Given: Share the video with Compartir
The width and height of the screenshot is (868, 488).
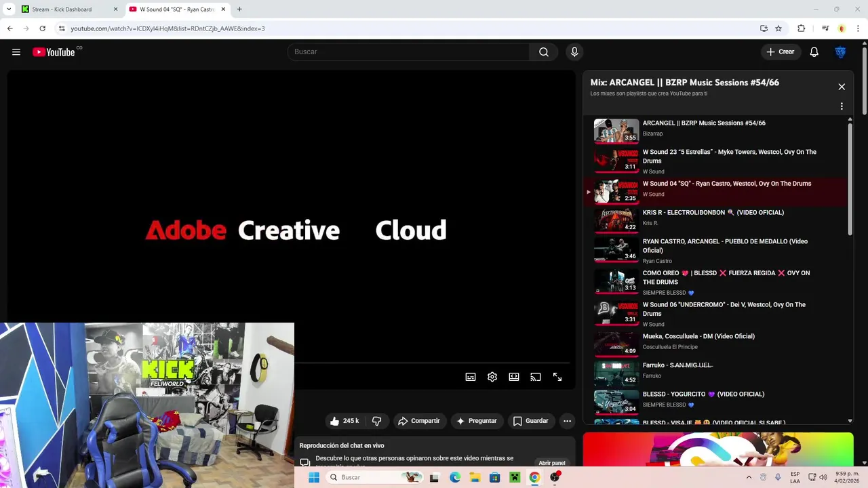Looking at the screenshot, I should [419, 421].
